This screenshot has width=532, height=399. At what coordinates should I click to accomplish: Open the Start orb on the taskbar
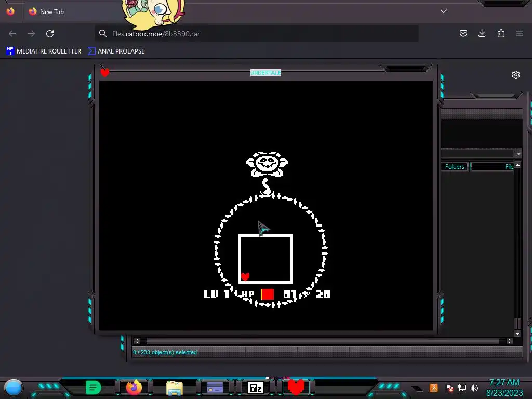pyautogui.click(x=13, y=388)
